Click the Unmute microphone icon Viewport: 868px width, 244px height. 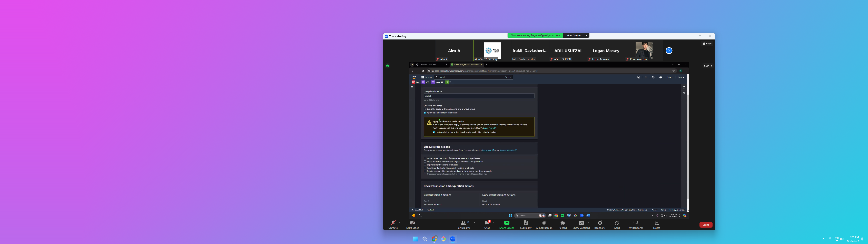[393, 223]
